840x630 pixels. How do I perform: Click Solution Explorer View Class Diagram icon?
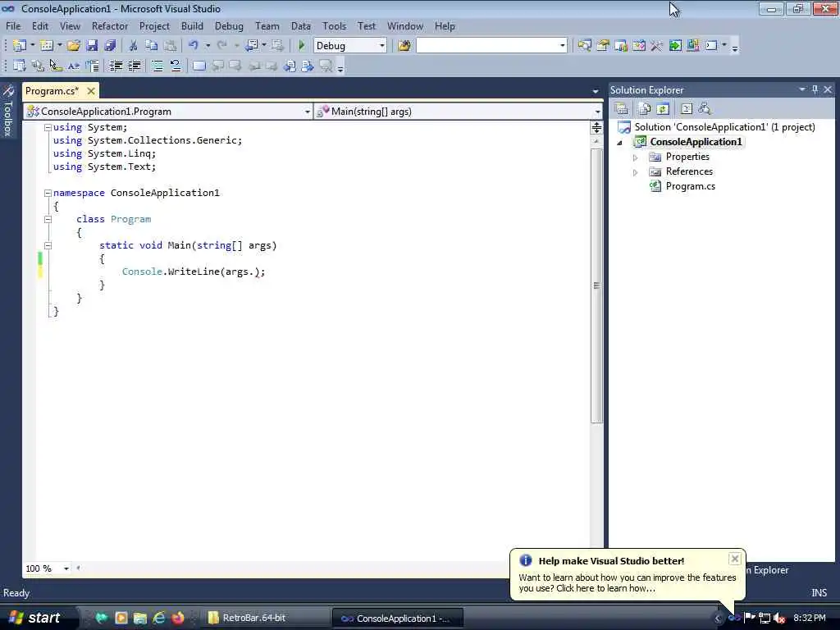pos(705,109)
